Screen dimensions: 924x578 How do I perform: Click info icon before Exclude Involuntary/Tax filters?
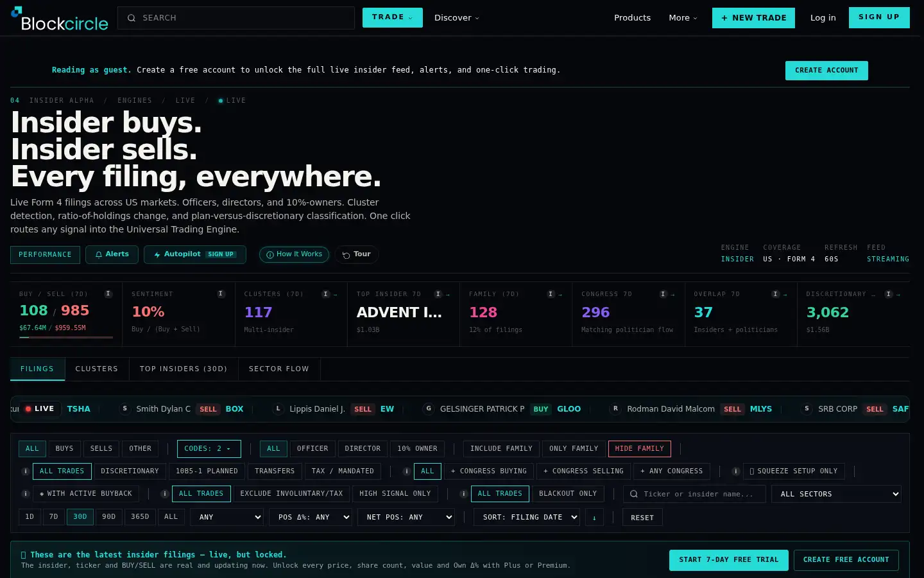tap(165, 494)
